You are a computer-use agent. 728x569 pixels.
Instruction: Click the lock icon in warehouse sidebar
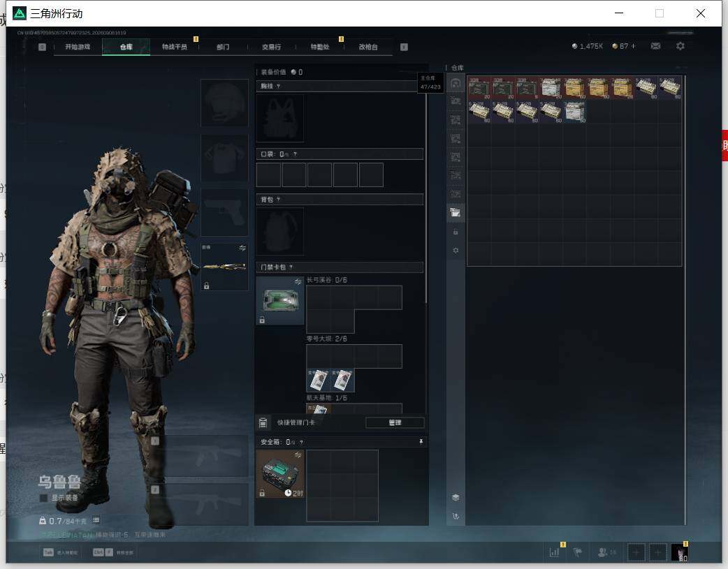[456, 232]
